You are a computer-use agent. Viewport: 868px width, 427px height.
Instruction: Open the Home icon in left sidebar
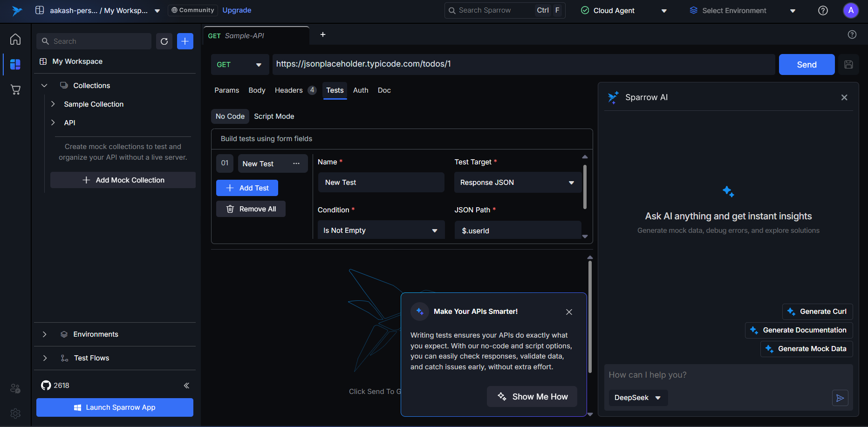pyautogui.click(x=15, y=39)
